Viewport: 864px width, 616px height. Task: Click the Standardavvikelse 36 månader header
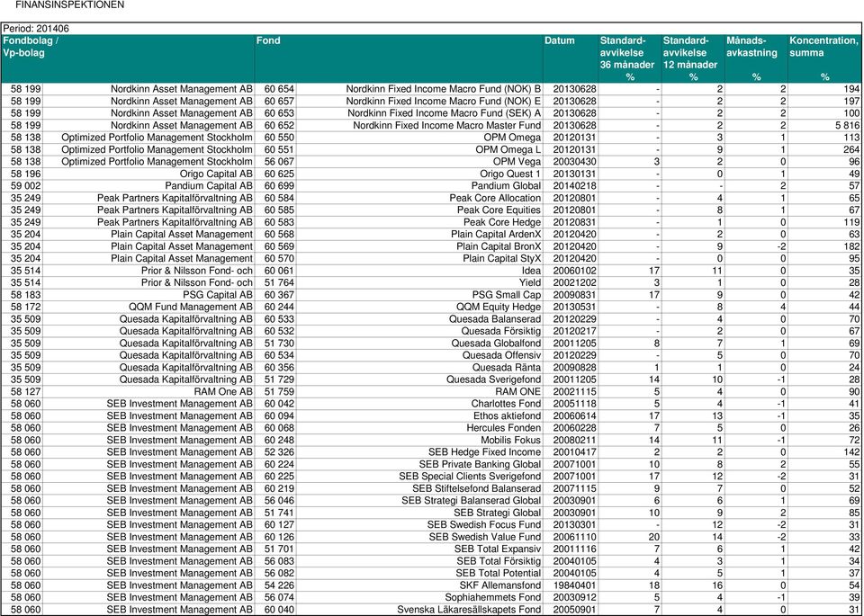coord(629,59)
